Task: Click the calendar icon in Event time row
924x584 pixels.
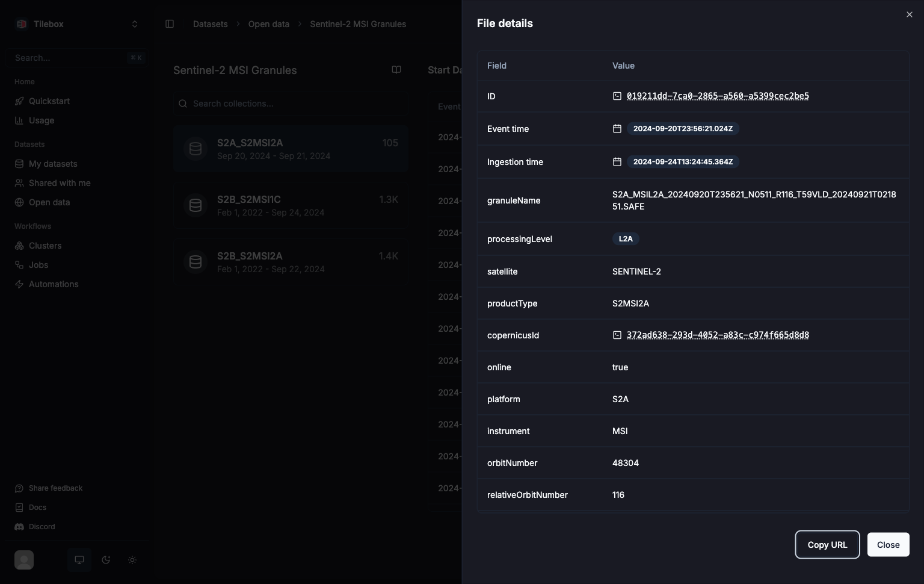Action: tap(617, 129)
